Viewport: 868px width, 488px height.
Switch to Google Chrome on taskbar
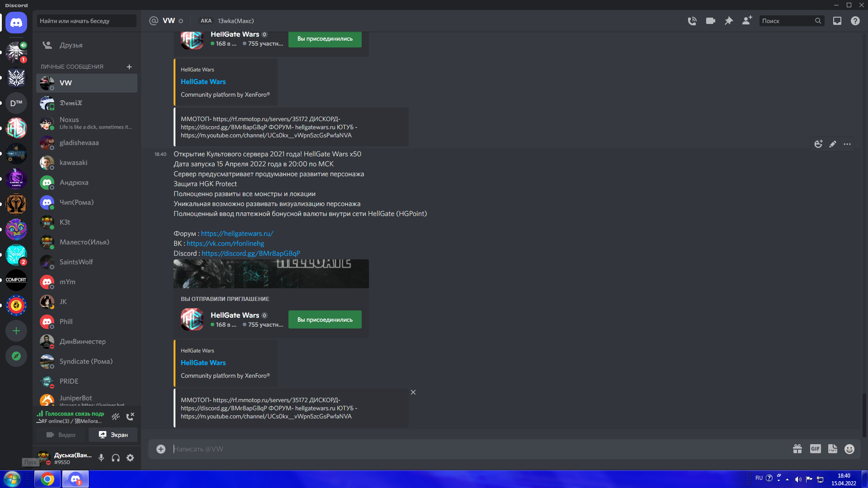[x=47, y=479]
